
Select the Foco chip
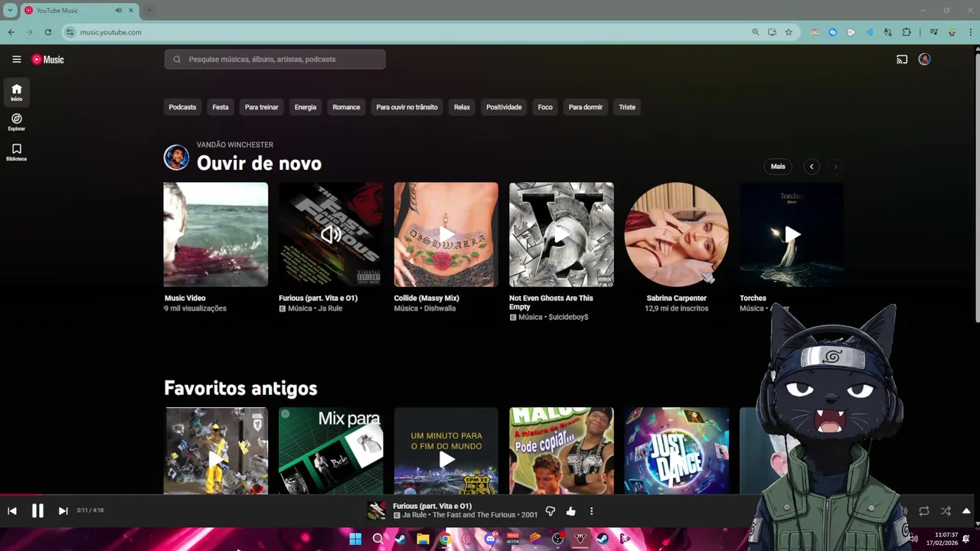545,107
